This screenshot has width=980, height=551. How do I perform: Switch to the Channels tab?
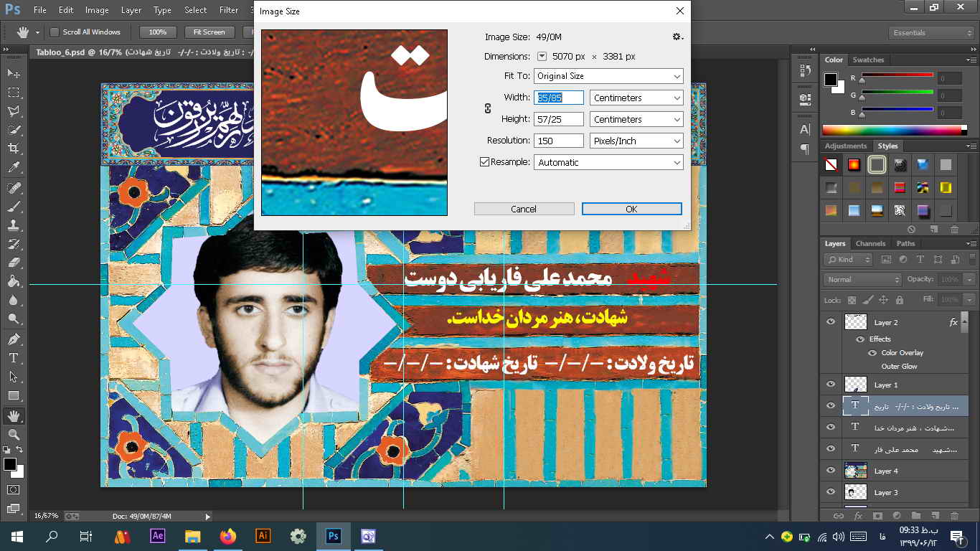click(870, 243)
